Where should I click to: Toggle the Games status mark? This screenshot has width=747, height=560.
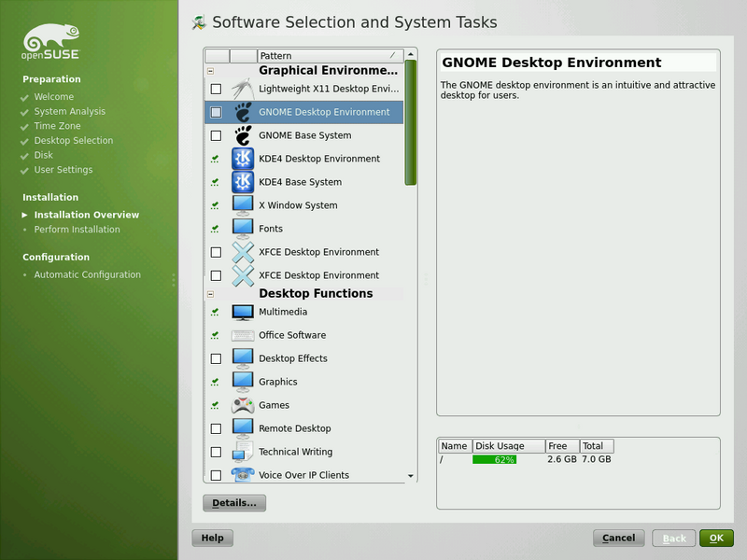(x=216, y=405)
